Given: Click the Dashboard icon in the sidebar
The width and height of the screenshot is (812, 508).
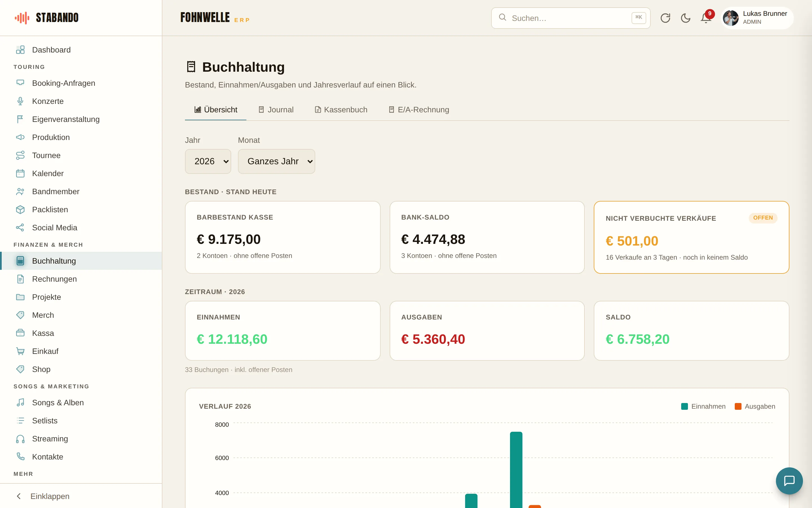Looking at the screenshot, I should (20, 50).
